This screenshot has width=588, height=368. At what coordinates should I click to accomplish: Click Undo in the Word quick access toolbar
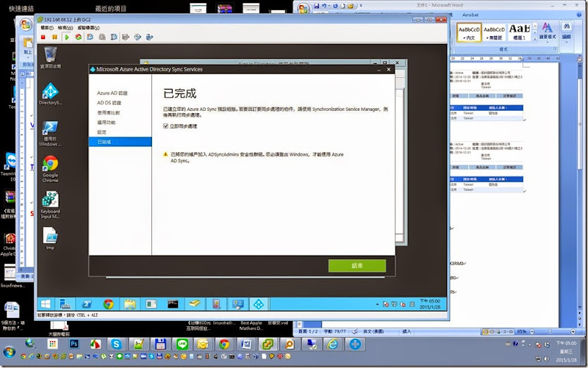[324, 6]
